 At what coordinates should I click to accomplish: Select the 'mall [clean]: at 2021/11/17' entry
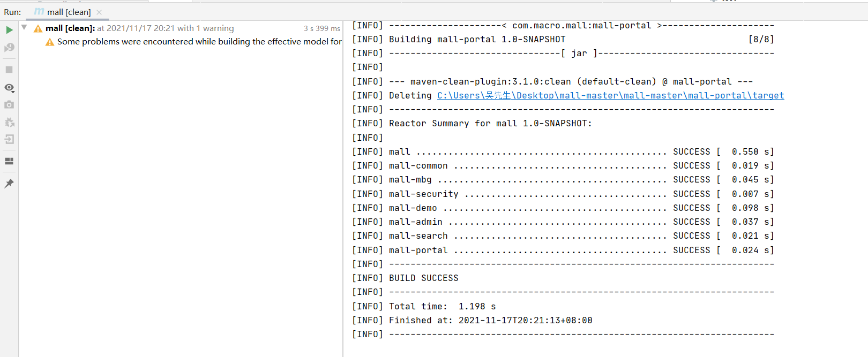click(x=134, y=28)
